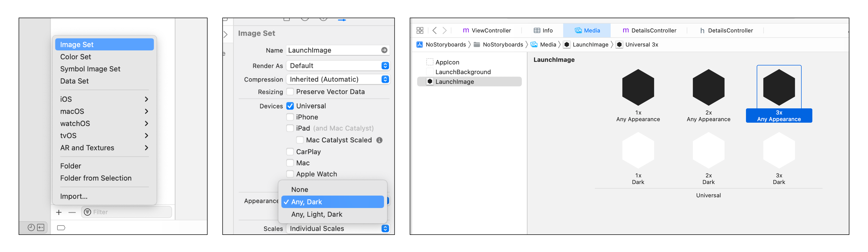The width and height of the screenshot is (868, 252).
Task: Focus the Filter text field
Action: tap(127, 212)
